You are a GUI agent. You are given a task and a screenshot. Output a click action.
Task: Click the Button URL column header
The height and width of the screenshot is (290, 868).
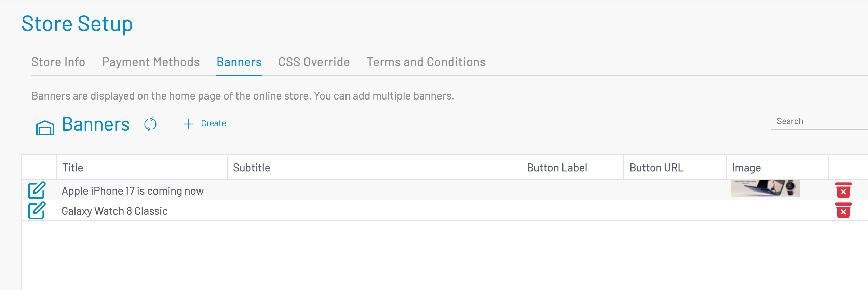click(656, 168)
